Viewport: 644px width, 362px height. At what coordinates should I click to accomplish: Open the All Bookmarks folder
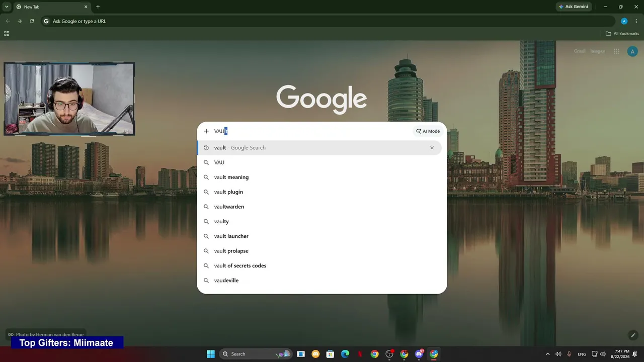point(622,34)
